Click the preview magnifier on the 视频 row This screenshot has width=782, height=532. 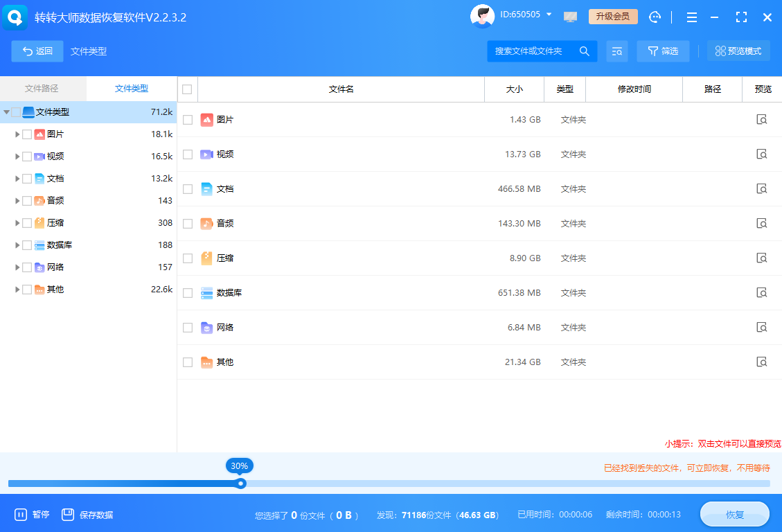[x=762, y=154]
